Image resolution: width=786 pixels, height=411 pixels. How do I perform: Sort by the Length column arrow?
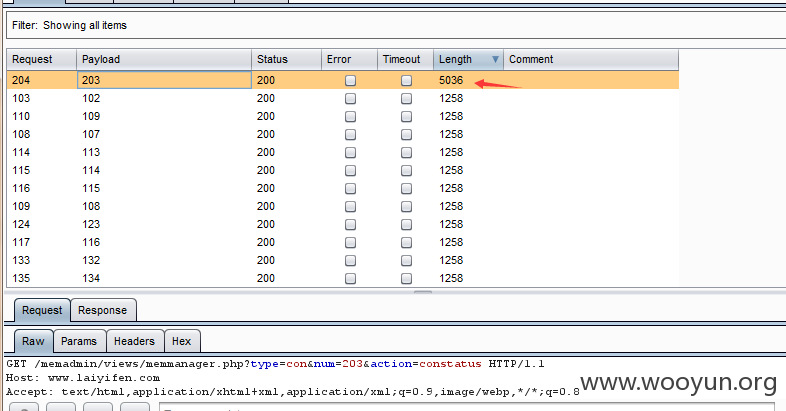[x=495, y=60]
